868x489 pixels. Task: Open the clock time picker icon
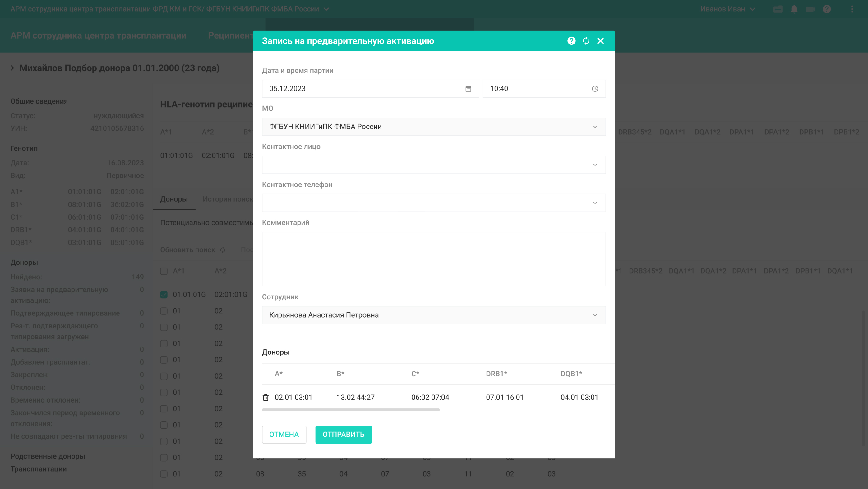pyautogui.click(x=595, y=89)
